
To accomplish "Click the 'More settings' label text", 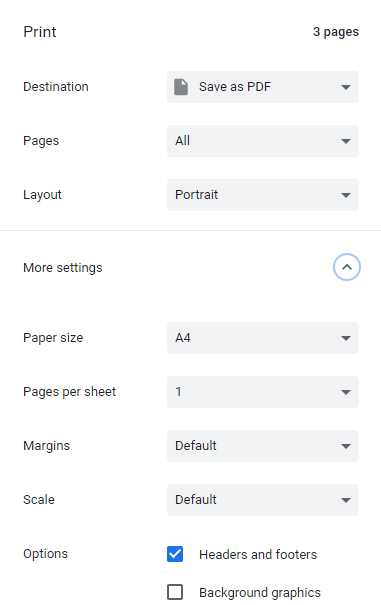I will pyautogui.click(x=63, y=268).
